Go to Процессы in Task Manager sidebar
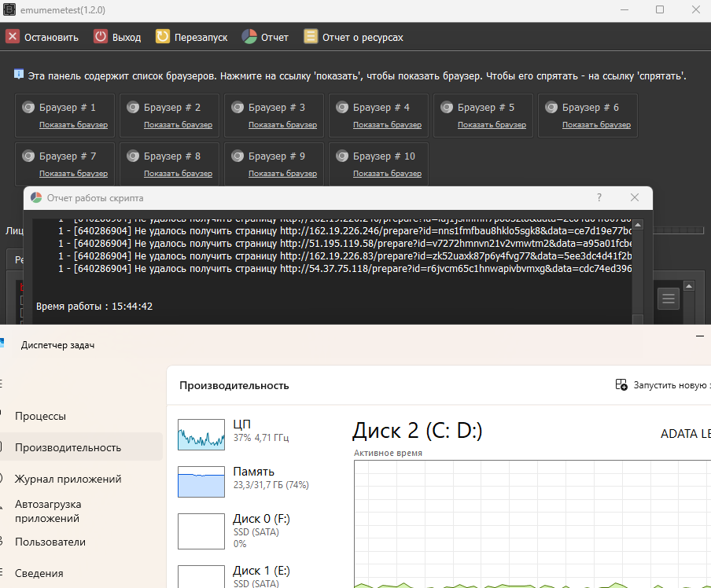The width and height of the screenshot is (711, 588). [53, 416]
